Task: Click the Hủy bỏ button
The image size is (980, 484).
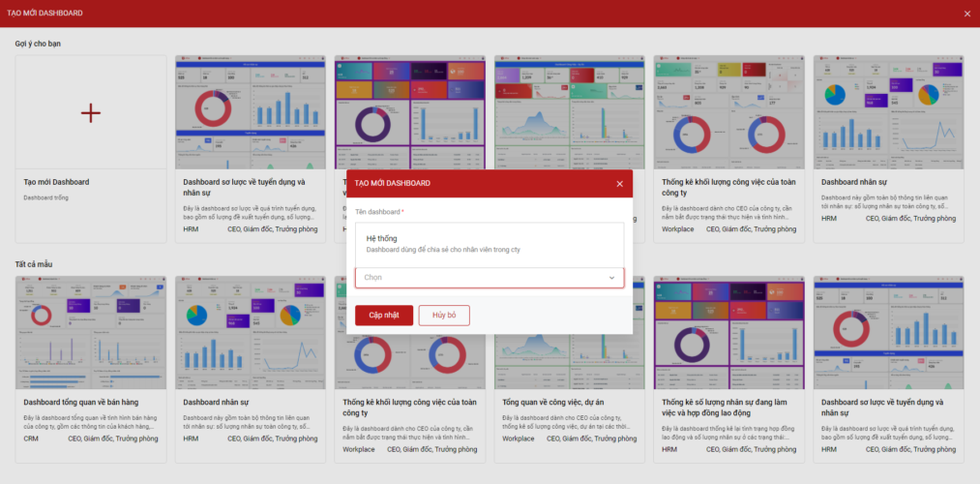Action: (444, 316)
